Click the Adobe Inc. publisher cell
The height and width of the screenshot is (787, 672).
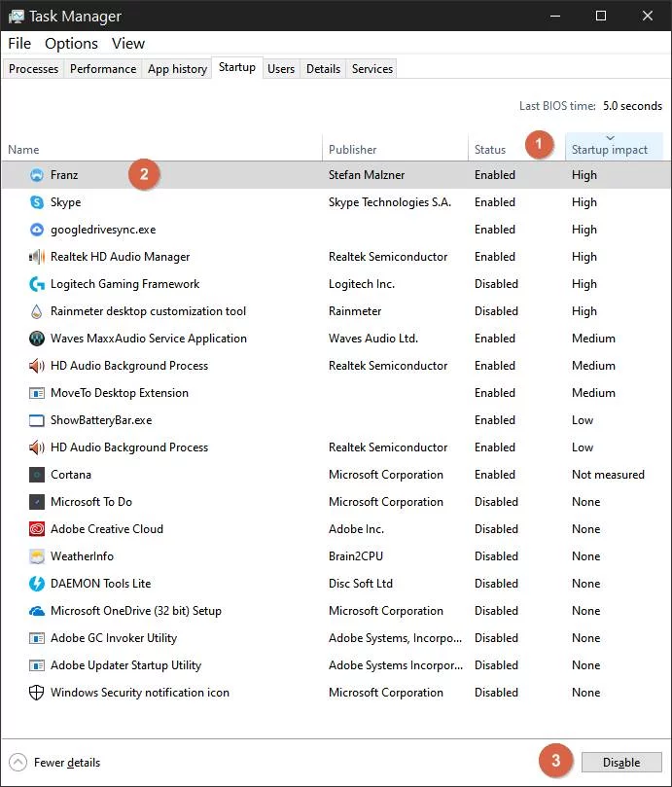point(356,529)
